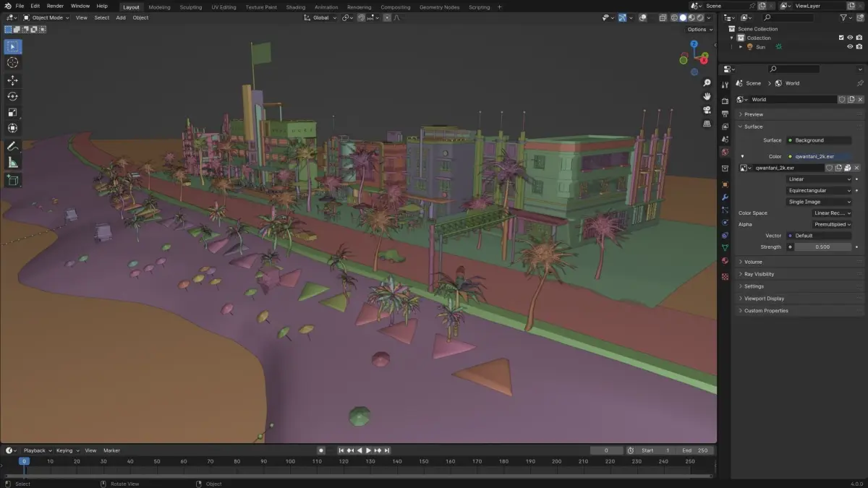Open the World properties tab
868x488 pixels.
coord(725,152)
